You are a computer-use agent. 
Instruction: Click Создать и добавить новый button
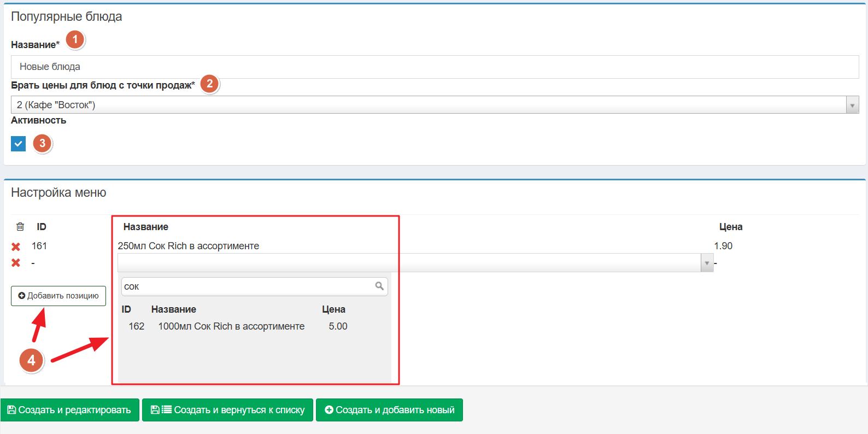point(389,410)
